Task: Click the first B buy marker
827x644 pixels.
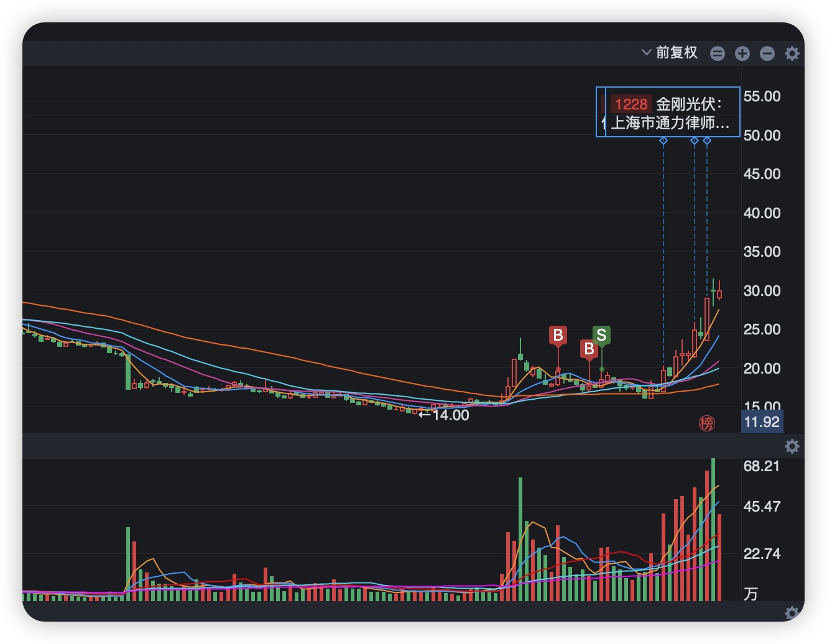Action: pyautogui.click(x=558, y=336)
